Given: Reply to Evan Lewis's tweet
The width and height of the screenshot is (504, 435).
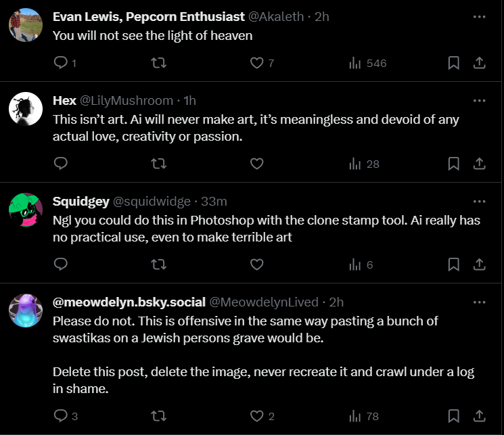Looking at the screenshot, I should coord(60,63).
